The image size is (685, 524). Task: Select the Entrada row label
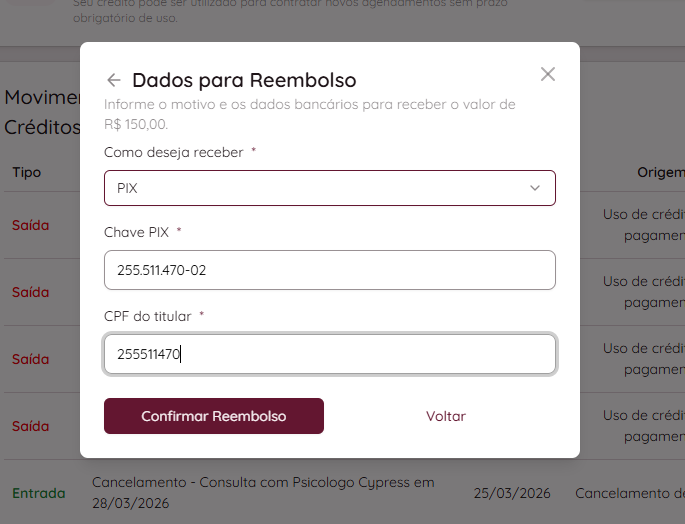pos(38,493)
